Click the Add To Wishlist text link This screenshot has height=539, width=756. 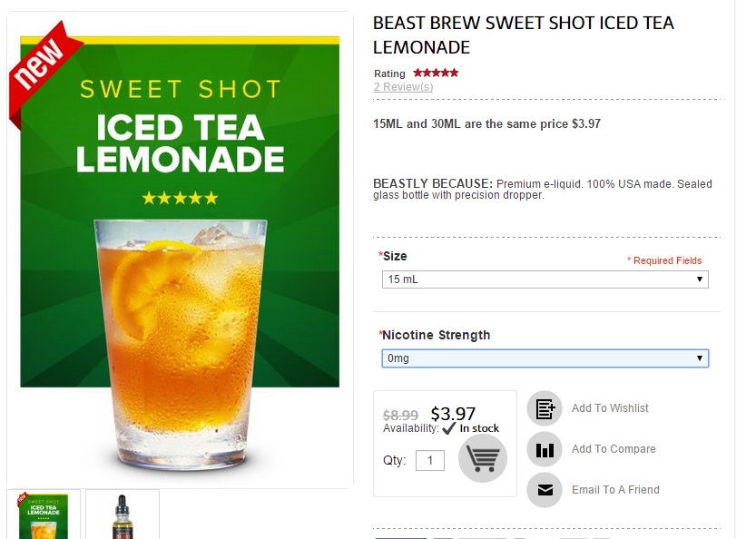pyautogui.click(x=610, y=408)
